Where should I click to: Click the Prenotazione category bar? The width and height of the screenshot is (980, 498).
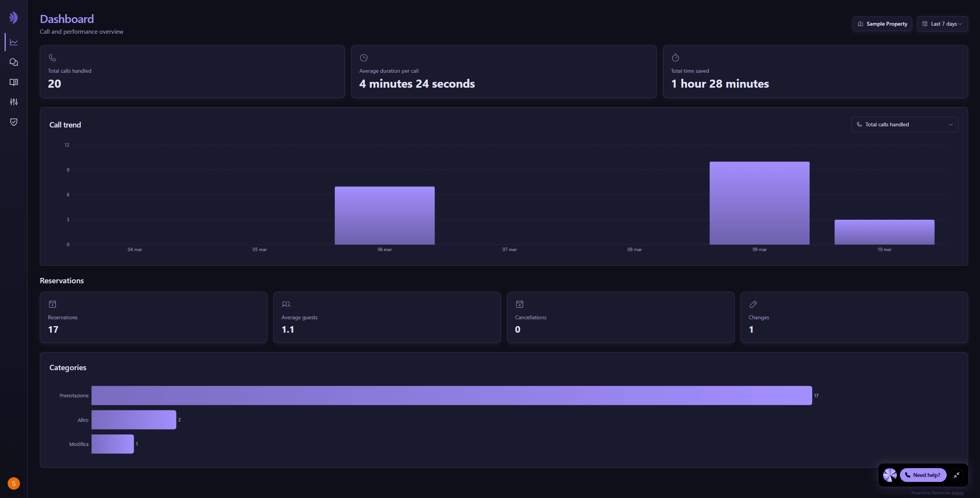(x=452, y=395)
